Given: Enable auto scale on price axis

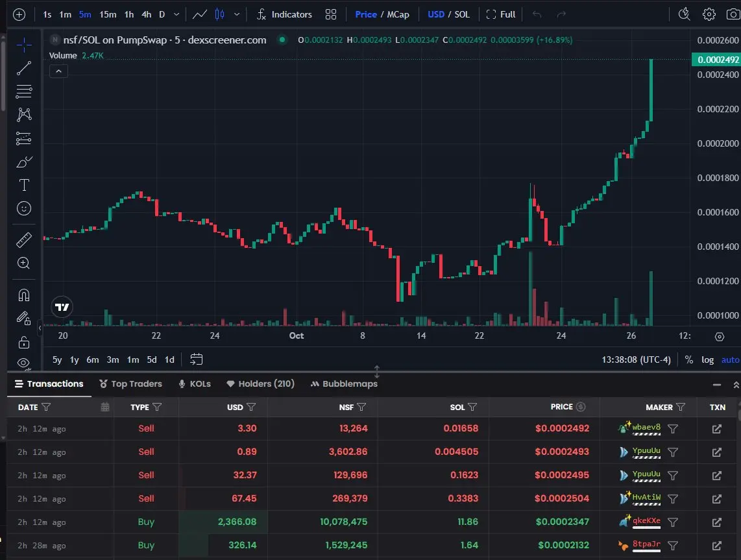Looking at the screenshot, I should [730, 359].
